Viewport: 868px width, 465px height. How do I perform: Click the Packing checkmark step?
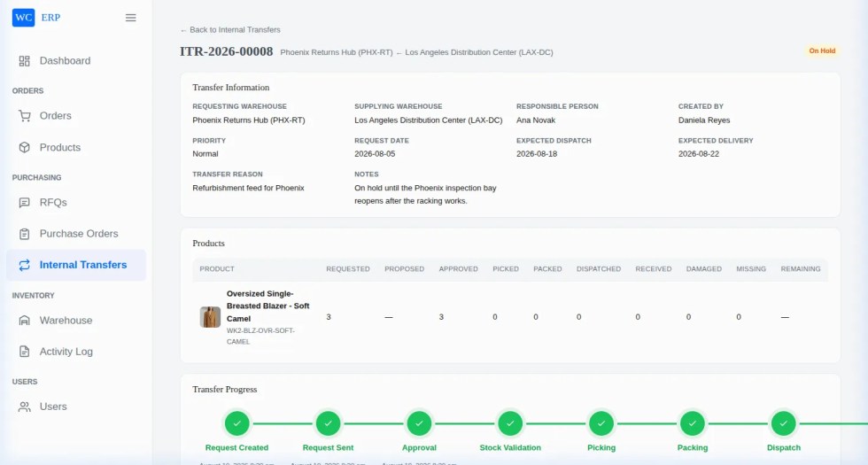(693, 423)
